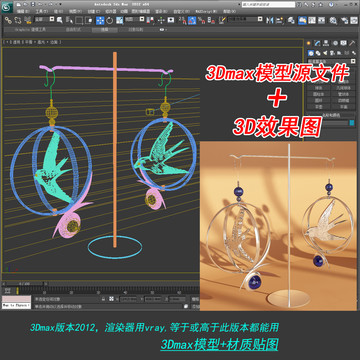Open the reference coordinate system dropdown
The height and width of the screenshot is (360, 360).
135,19
